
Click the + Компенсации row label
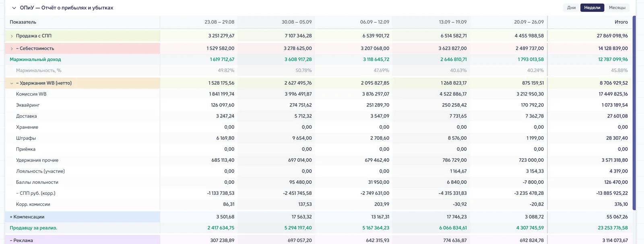(x=27, y=217)
